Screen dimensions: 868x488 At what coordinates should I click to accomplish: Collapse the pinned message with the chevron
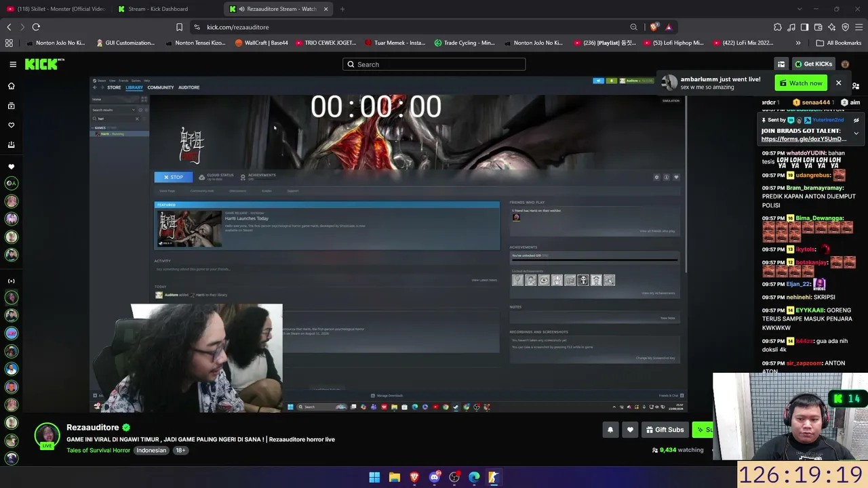[856, 134]
